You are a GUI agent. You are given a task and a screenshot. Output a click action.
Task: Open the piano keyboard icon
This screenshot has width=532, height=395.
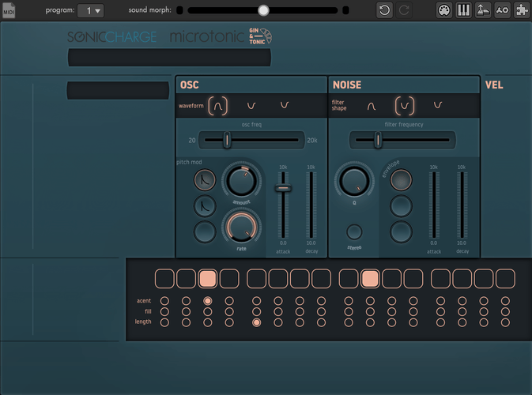[x=463, y=10]
